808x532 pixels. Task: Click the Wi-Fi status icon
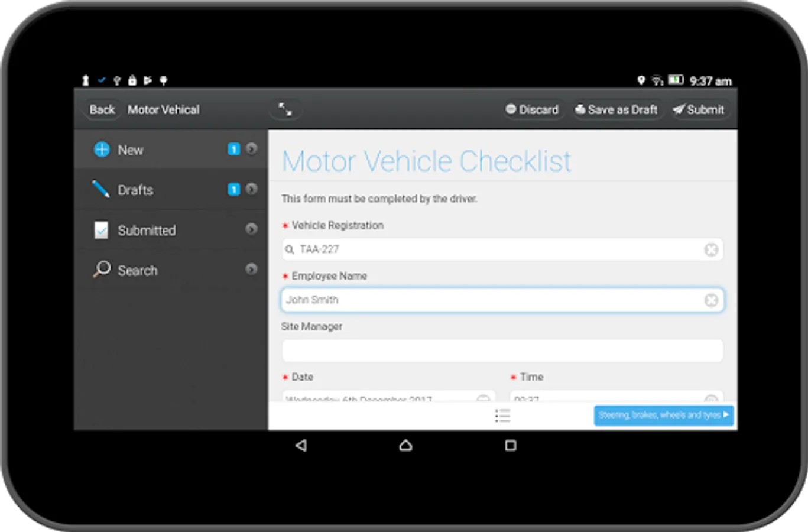point(657,80)
